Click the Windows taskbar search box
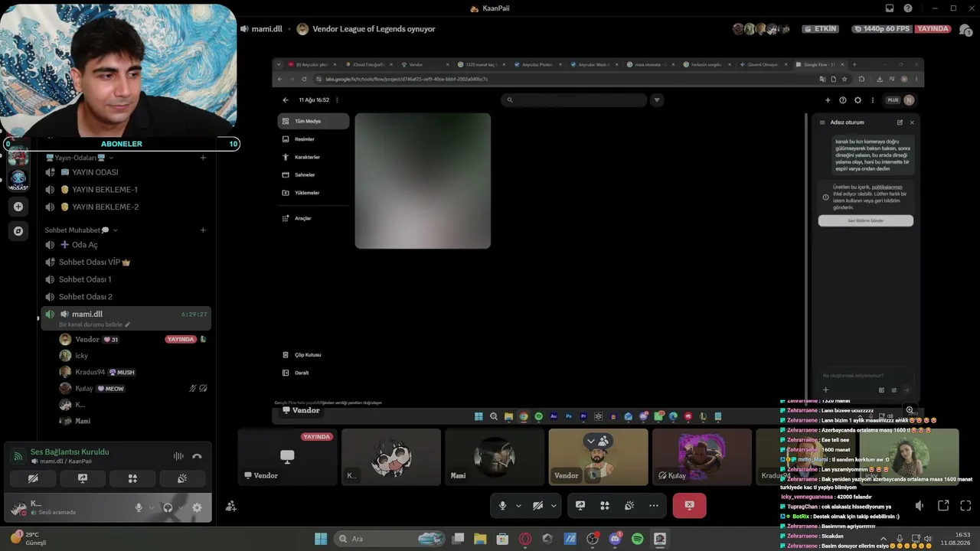The height and width of the screenshot is (551, 980). 391,539
